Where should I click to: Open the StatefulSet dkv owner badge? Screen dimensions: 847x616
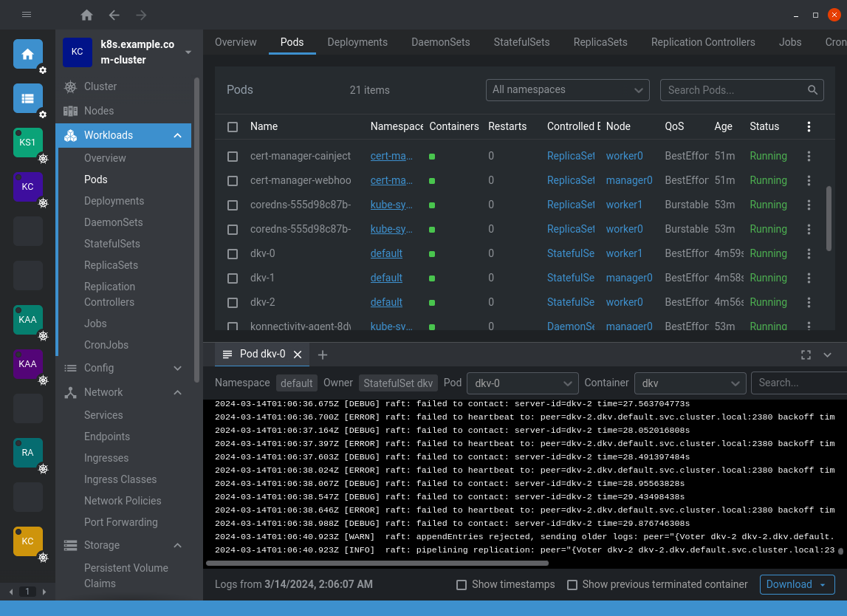(x=398, y=383)
